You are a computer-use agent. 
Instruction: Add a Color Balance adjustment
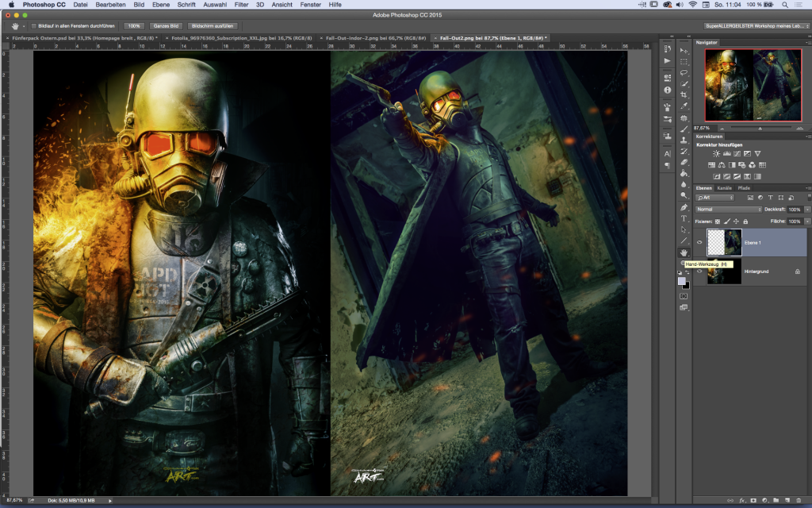(722, 165)
